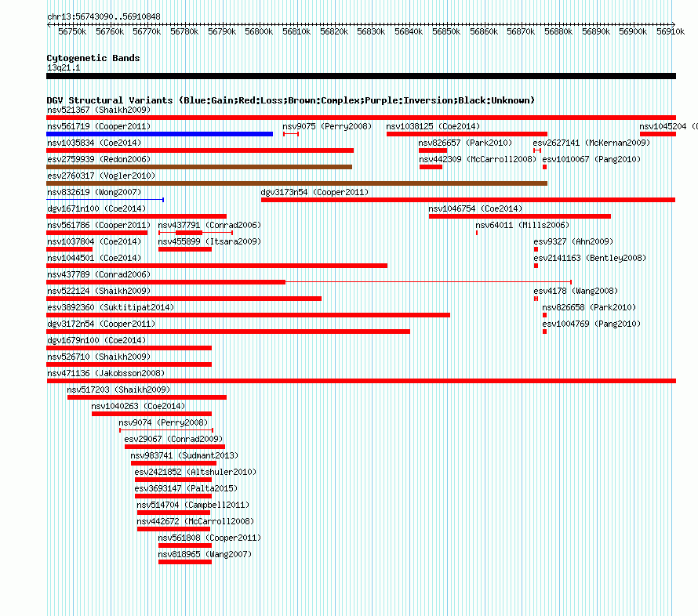The image size is (698, 616).
Task: Click nsv514704 (Campbell2011) label
Action: tap(193, 505)
